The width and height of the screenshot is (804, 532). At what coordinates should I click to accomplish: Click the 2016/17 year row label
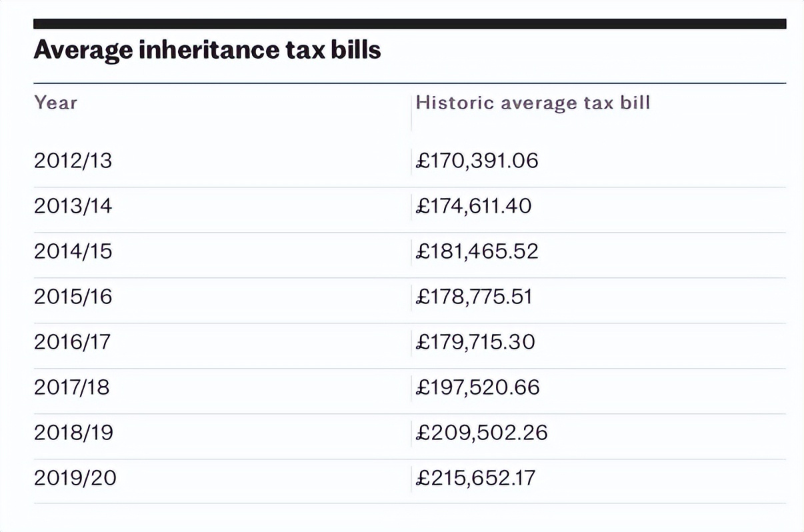click(x=73, y=342)
